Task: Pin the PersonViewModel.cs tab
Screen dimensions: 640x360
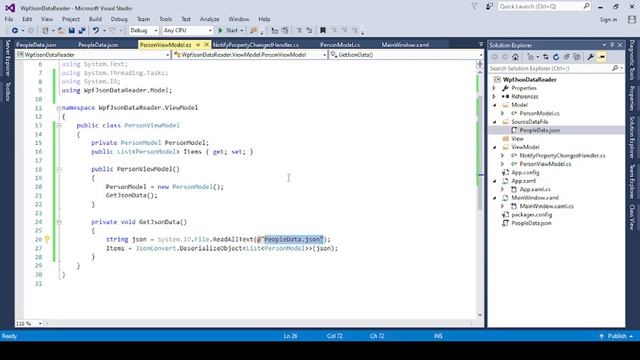Action: (x=198, y=45)
